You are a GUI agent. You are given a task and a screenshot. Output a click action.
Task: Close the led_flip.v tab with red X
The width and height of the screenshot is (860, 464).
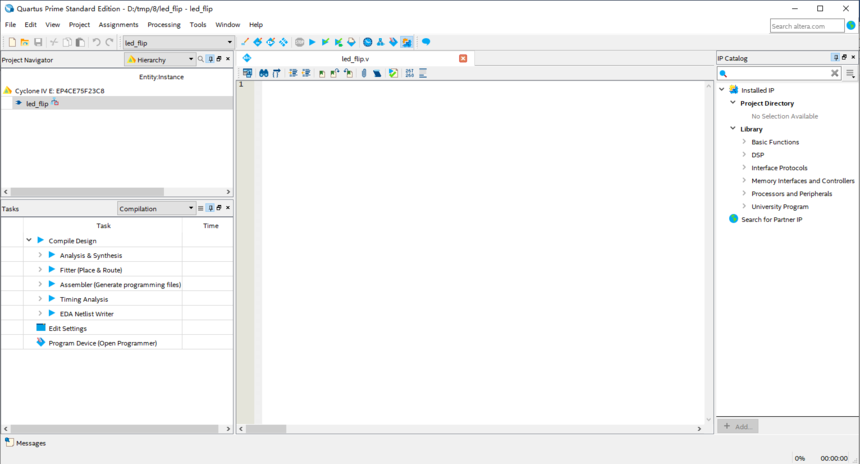[463, 58]
